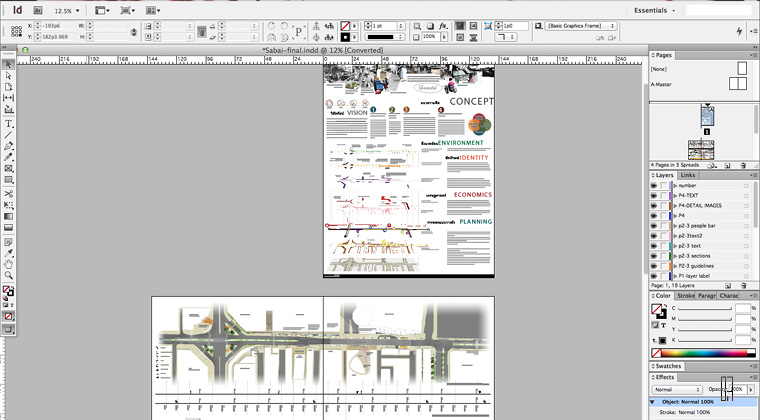Click the Quick Apply lightning icon
Screen dimensions: 760x420
739,31
